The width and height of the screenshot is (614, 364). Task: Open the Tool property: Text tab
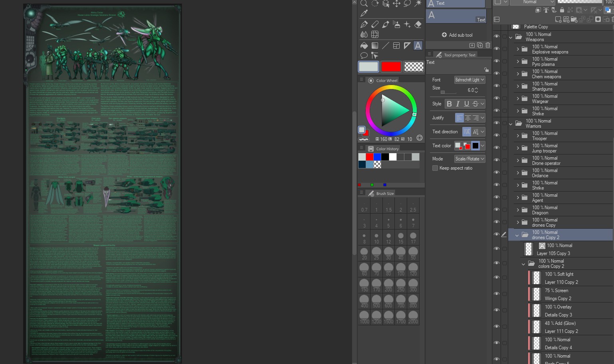456,55
